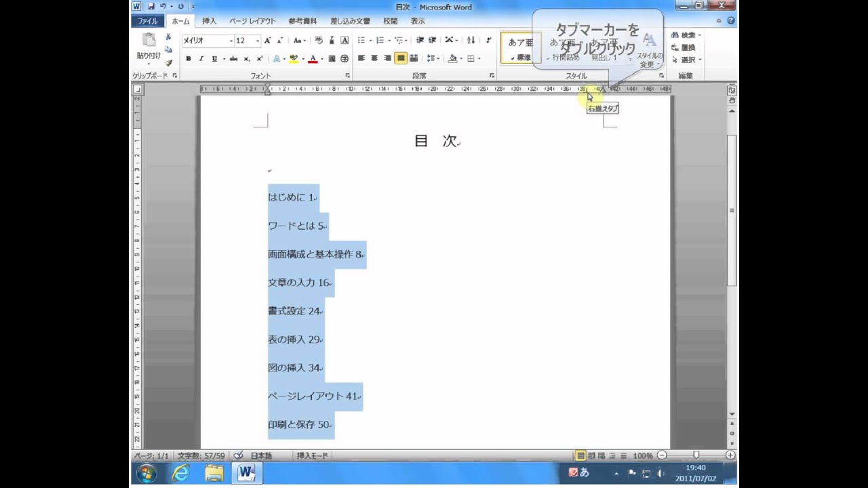The image size is (868, 488).
Task: Expand the Paragraph (段落) dialog launcher
Action: [492, 76]
